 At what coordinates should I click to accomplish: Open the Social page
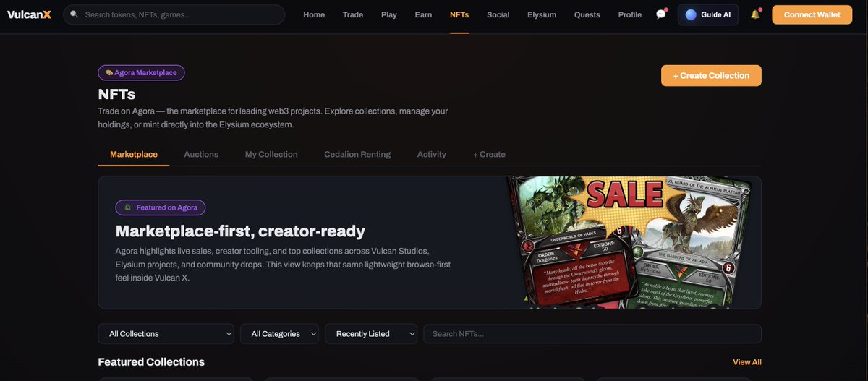(x=498, y=14)
